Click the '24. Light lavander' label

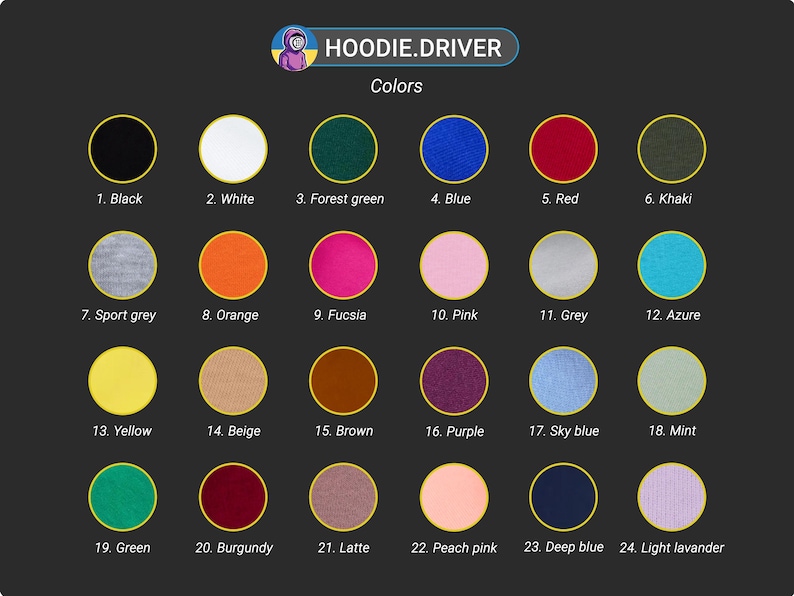pos(672,548)
